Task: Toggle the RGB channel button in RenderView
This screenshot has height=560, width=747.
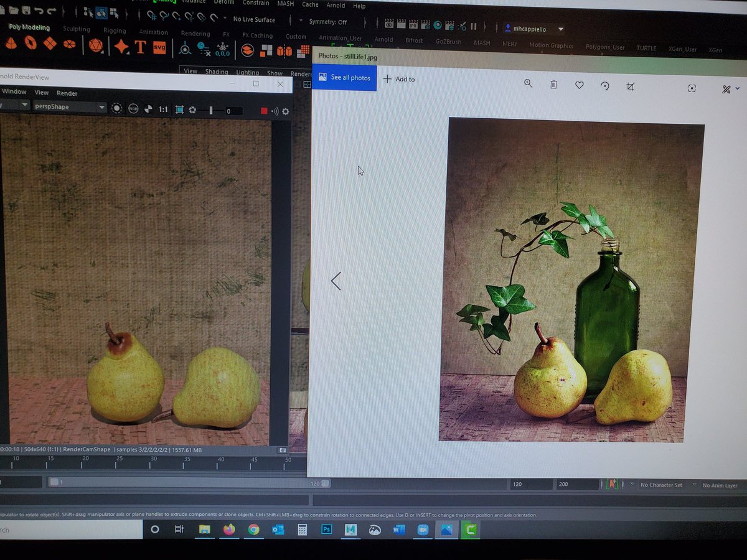Action: tap(133, 109)
